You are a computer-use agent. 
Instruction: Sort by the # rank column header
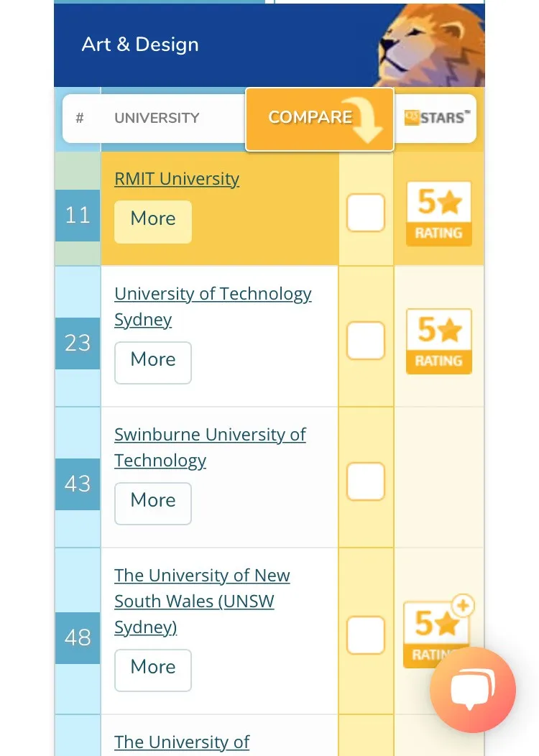[80, 118]
